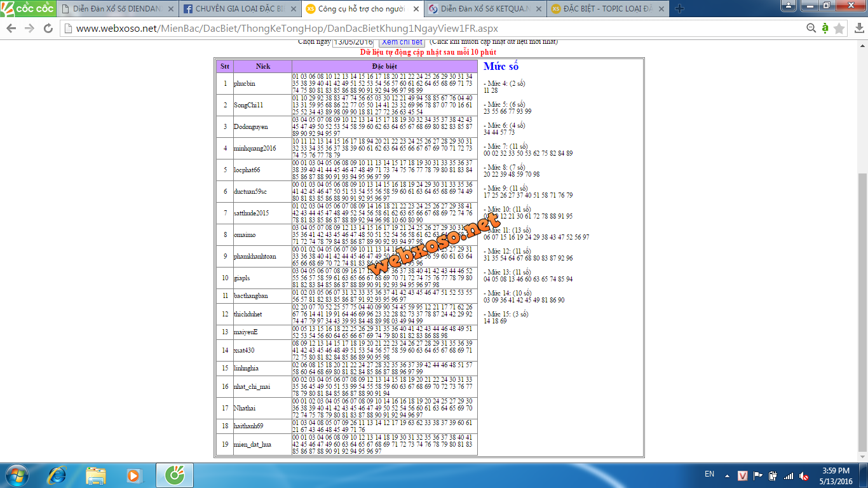Open the media player taskbar icon
The image size is (868, 488).
click(x=133, y=475)
